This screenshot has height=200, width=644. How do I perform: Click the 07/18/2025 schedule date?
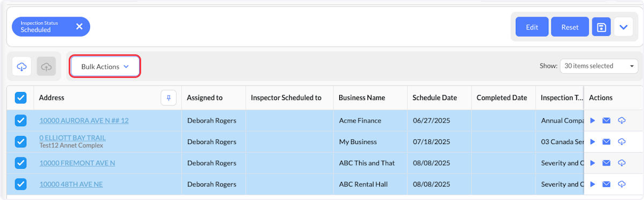(431, 142)
